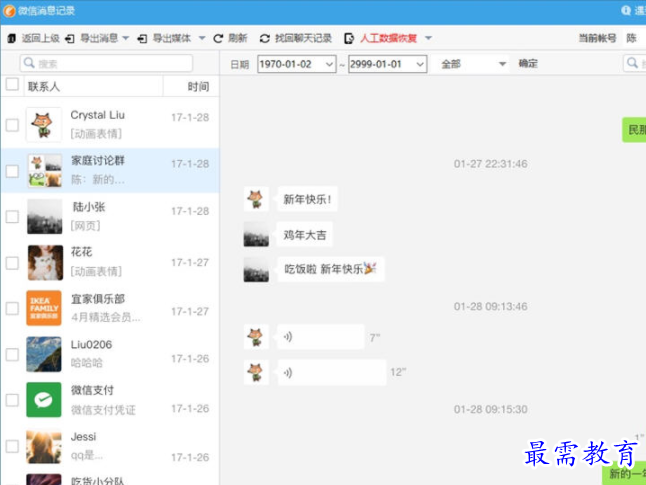Screen dimensions: 646x485
Task: Open Liu0206's mountain avatar
Action: coord(44,354)
